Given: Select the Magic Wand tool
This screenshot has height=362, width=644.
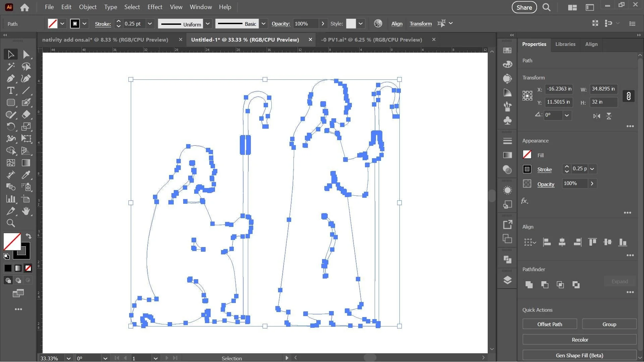Looking at the screenshot, I should click(10, 66).
